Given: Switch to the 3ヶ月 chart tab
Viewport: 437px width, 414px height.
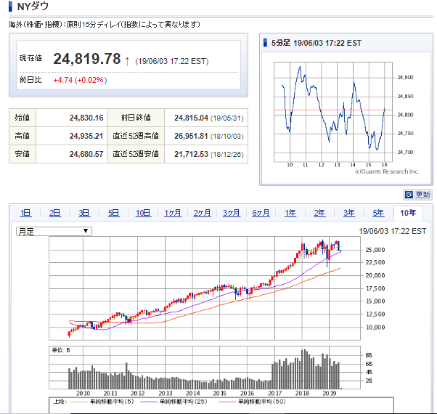Looking at the screenshot, I should point(231,213).
